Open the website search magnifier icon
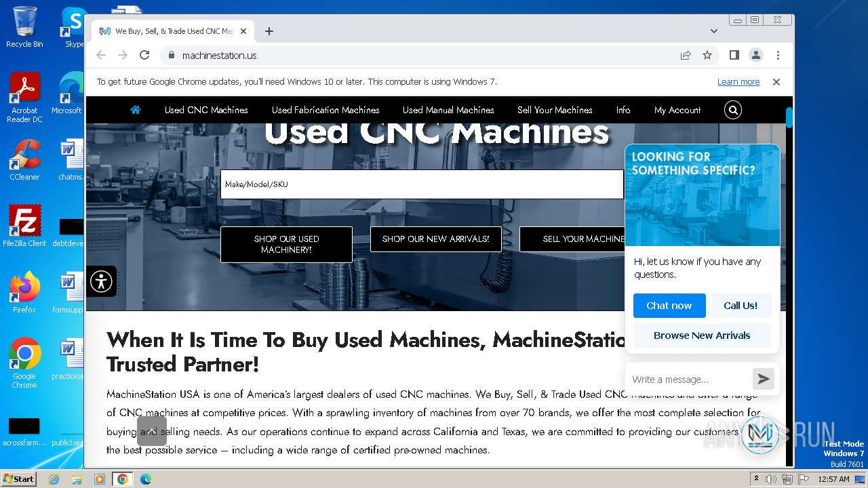 click(733, 110)
